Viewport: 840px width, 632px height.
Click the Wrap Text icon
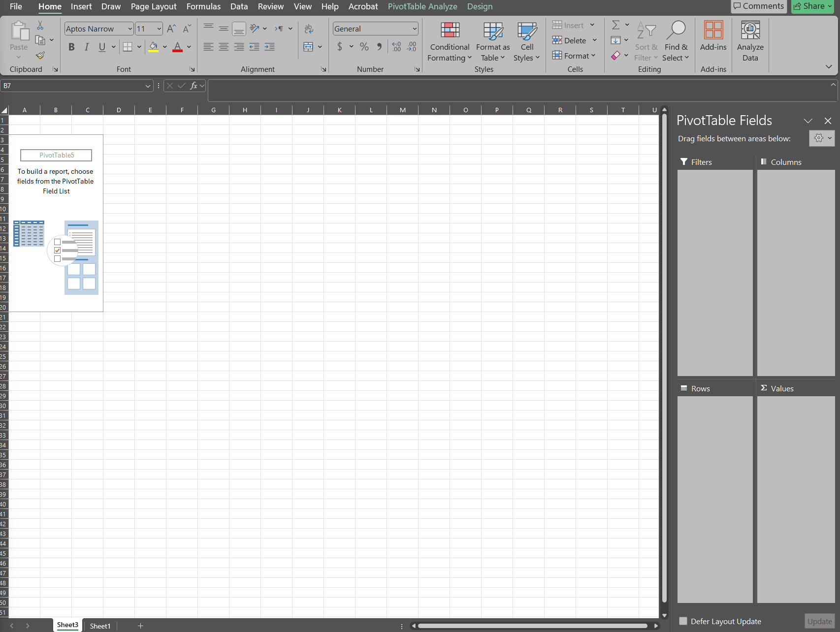(x=309, y=29)
